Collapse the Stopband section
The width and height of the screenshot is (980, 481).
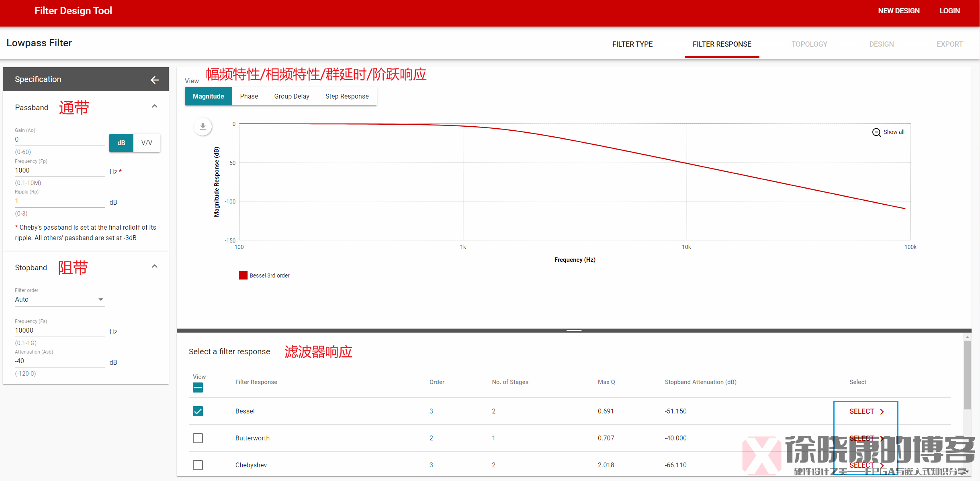[x=155, y=267]
